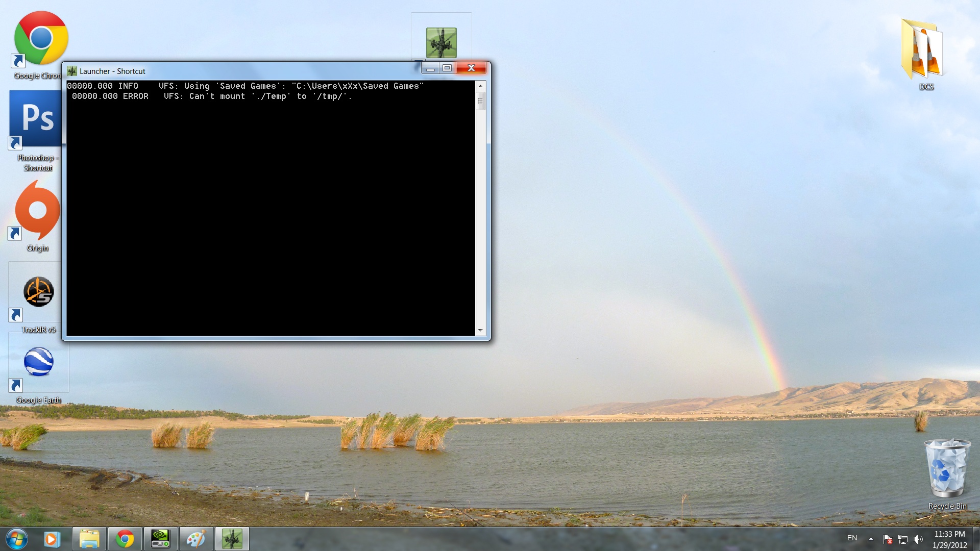Maximize the Launcher - Shortcut window
This screenshot has width=980, height=551.
[x=447, y=68]
